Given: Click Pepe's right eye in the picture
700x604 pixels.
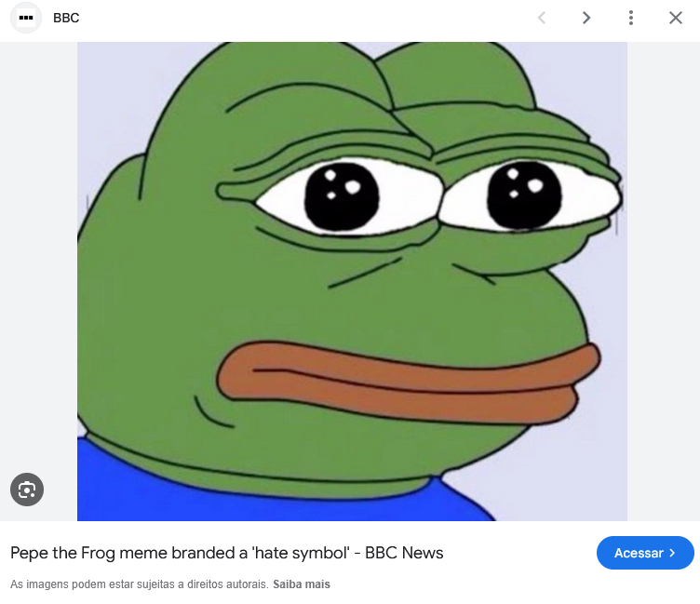Looking at the screenshot, I should (524, 195).
